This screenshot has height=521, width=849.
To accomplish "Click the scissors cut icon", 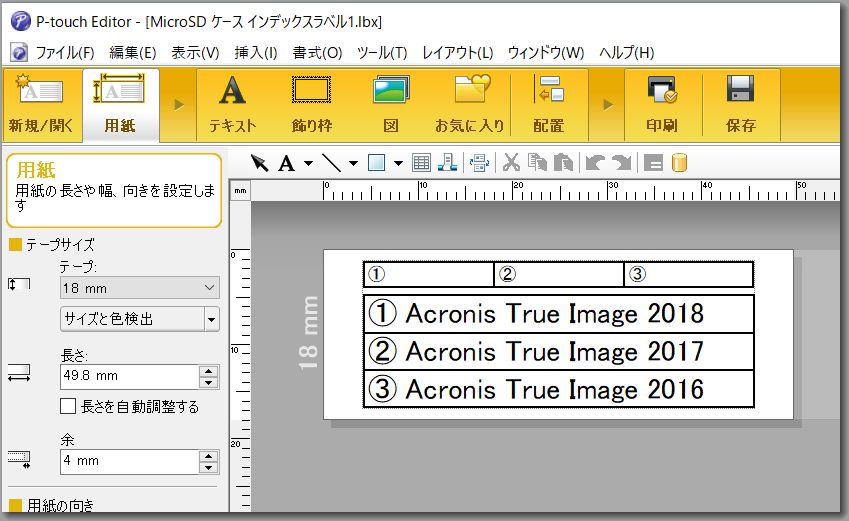I will 511,162.
